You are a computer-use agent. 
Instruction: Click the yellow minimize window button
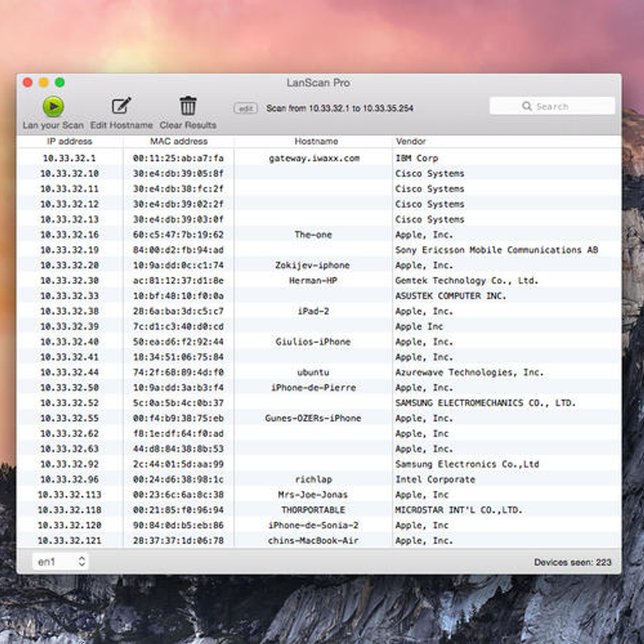click(44, 83)
